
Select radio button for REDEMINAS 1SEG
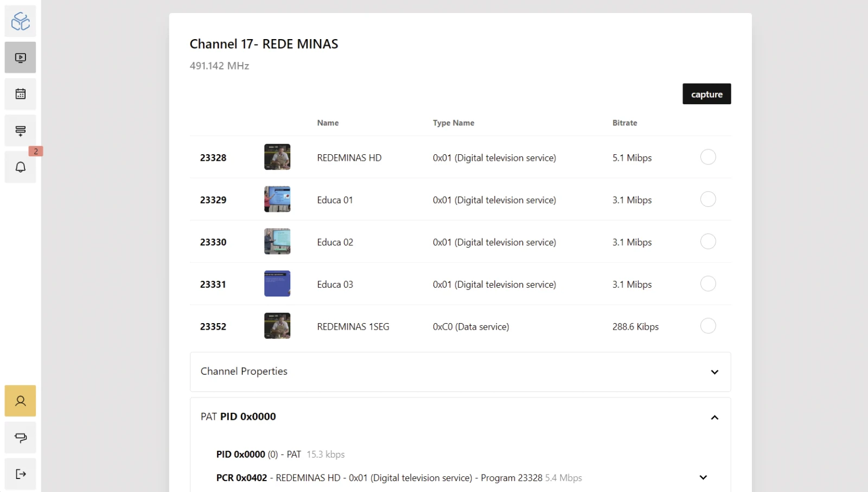708,326
